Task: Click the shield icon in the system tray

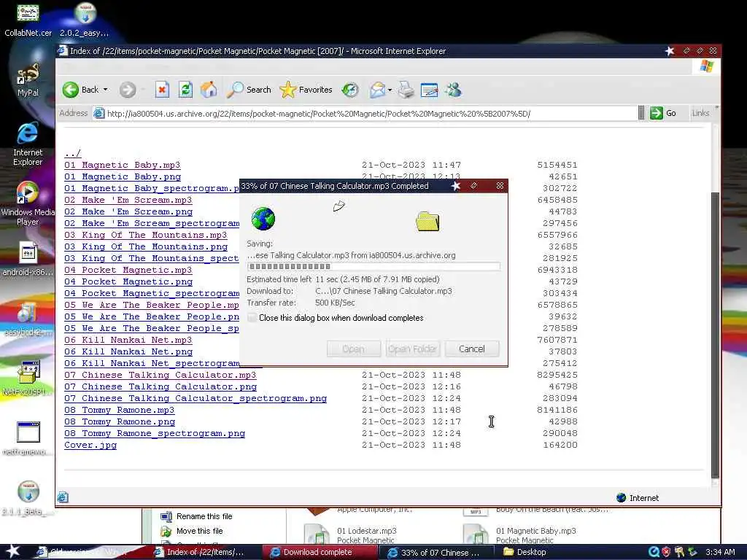Action: click(x=666, y=552)
